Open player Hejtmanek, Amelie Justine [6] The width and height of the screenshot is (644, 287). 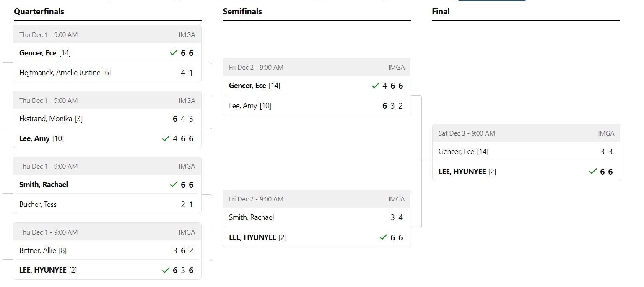[x=65, y=73]
